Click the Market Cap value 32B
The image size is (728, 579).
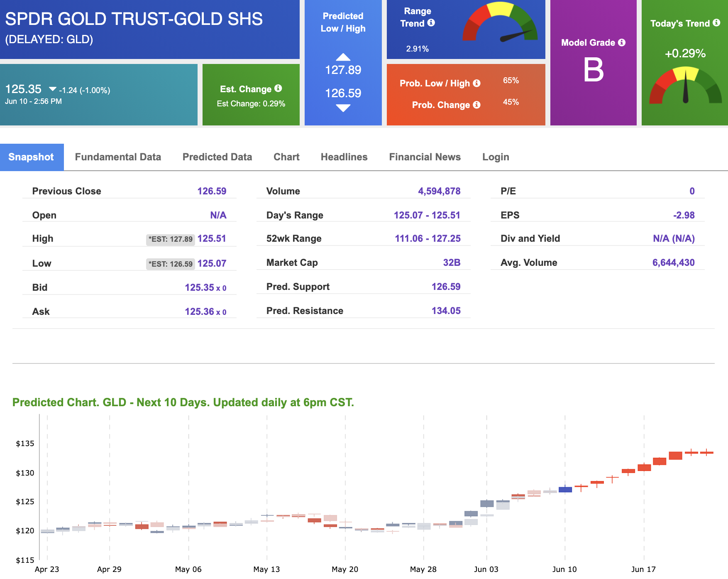[x=452, y=263]
